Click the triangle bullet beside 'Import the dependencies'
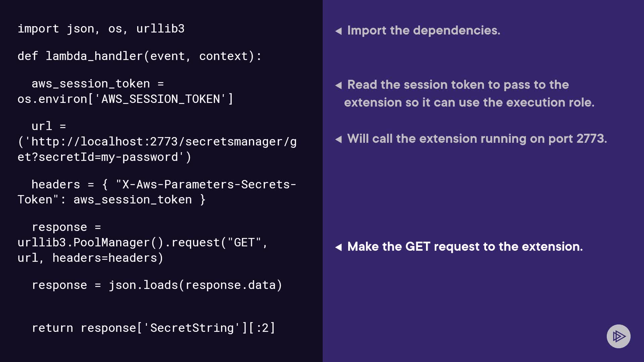 point(338,31)
